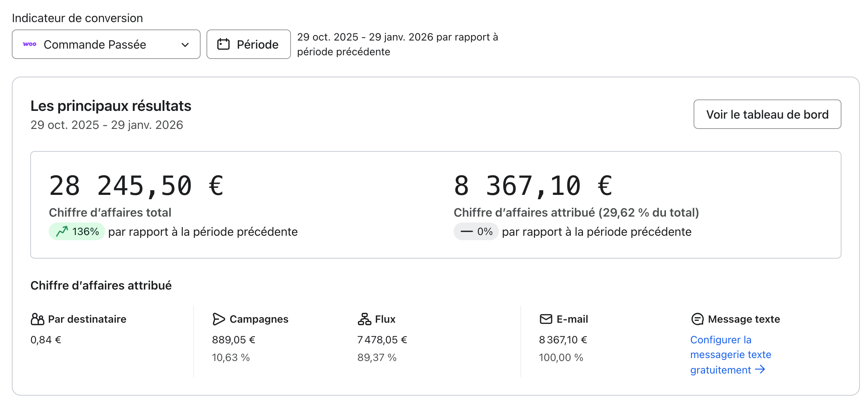This screenshot has width=868, height=403.
Task: Click the Flux 7 478,05 € amount
Action: (x=382, y=340)
